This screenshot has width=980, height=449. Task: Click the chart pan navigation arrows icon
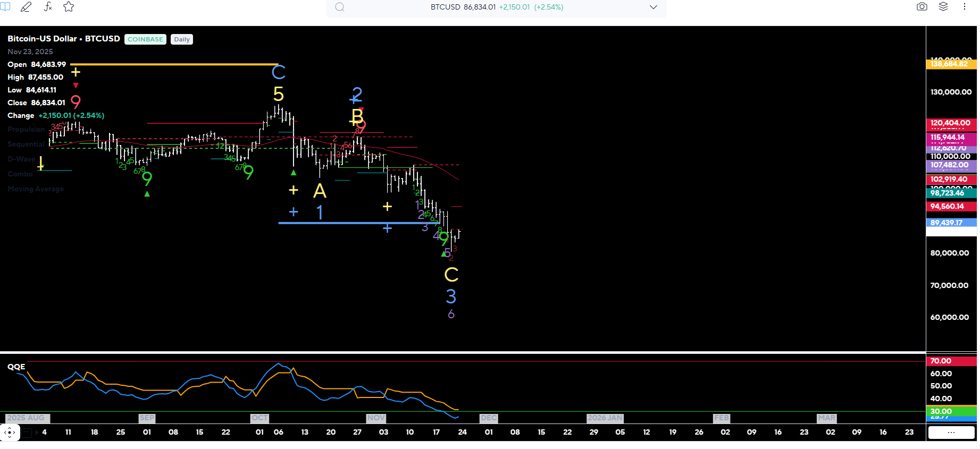coord(10,433)
